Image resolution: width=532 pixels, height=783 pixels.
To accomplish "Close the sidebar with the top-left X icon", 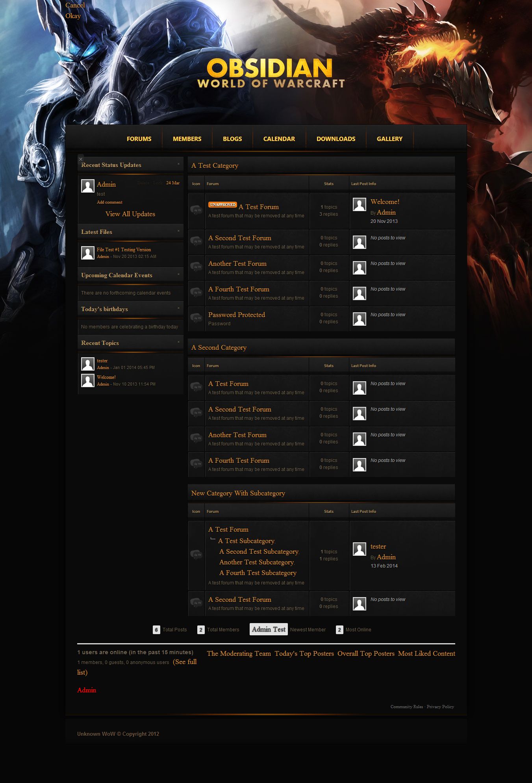I will pyautogui.click(x=81, y=159).
